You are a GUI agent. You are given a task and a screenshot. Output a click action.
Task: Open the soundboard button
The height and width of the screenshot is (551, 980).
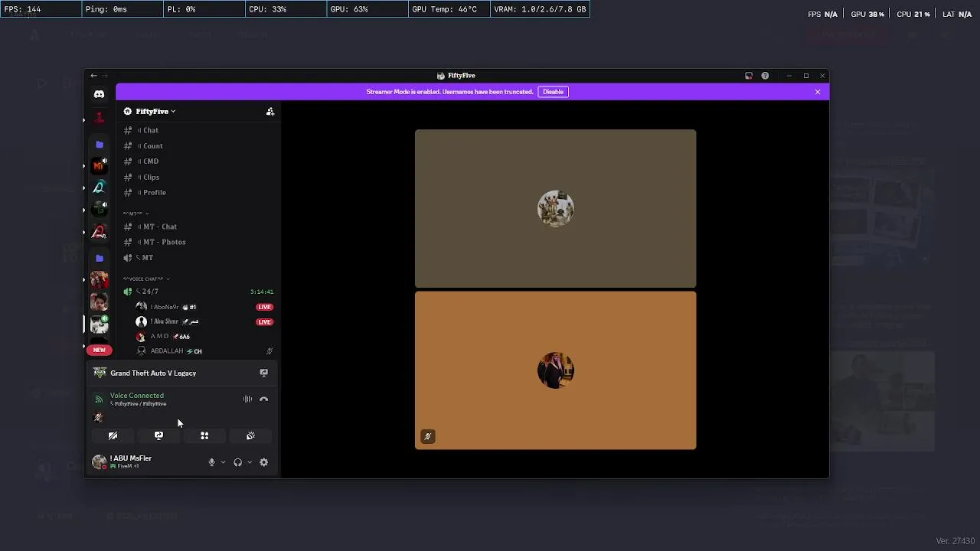click(250, 435)
